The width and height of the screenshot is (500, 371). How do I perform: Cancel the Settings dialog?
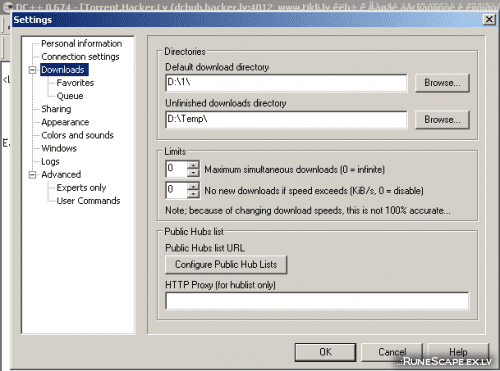pos(392,352)
